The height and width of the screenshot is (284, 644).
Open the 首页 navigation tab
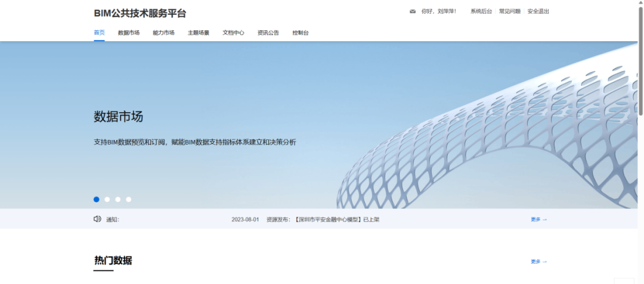point(99,33)
